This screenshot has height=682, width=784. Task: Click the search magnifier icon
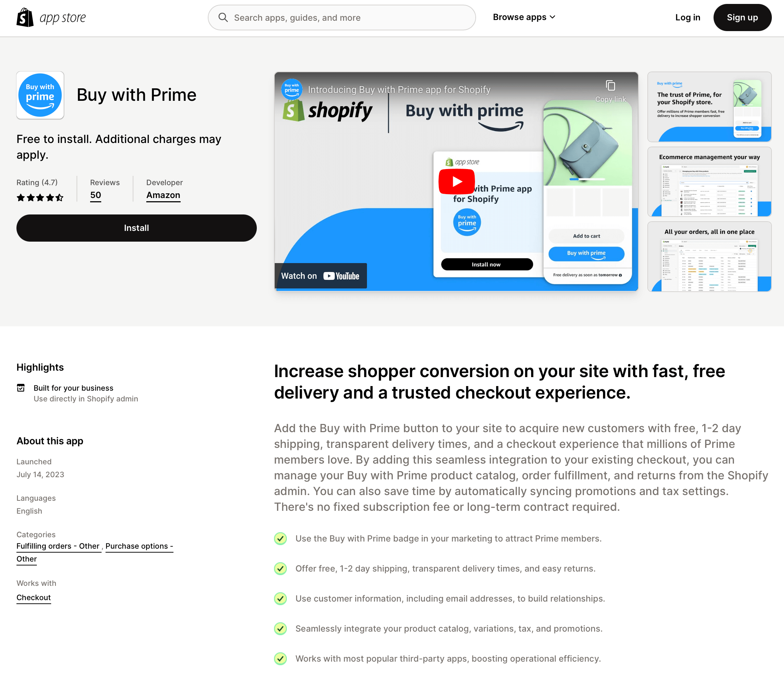pyautogui.click(x=223, y=17)
